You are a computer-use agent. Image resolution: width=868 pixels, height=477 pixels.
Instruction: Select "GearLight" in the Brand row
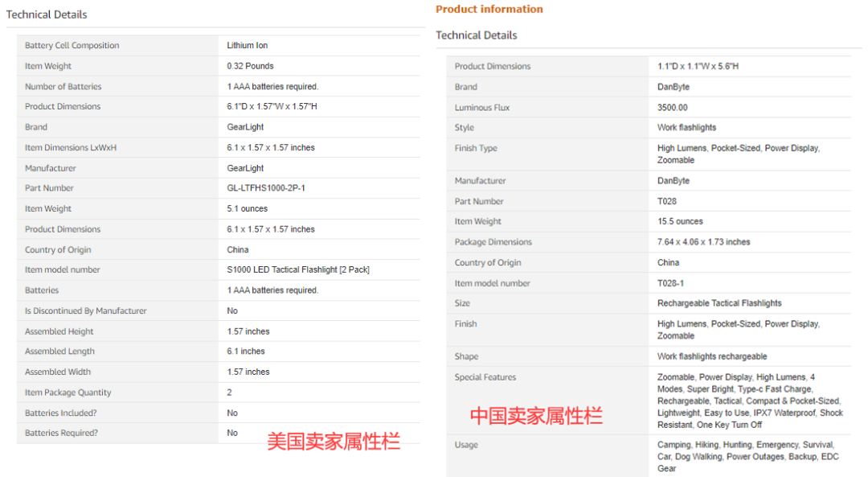point(245,127)
